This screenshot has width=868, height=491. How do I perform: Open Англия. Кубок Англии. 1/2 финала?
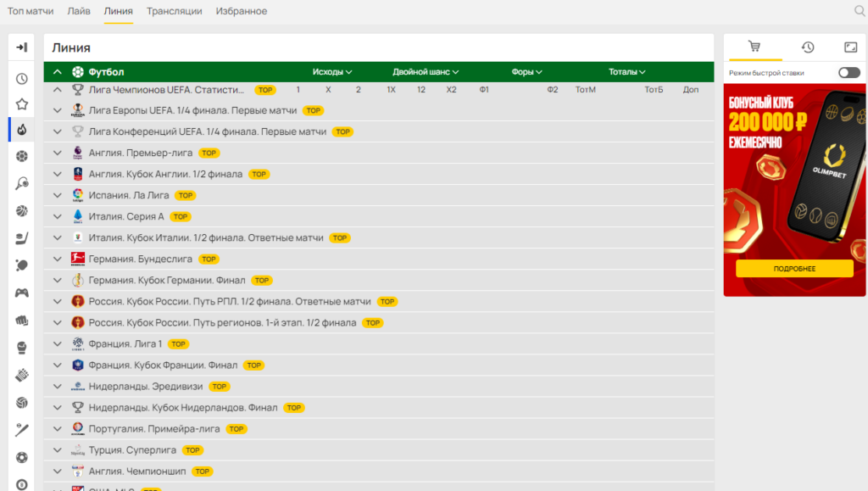pos(379,174)
